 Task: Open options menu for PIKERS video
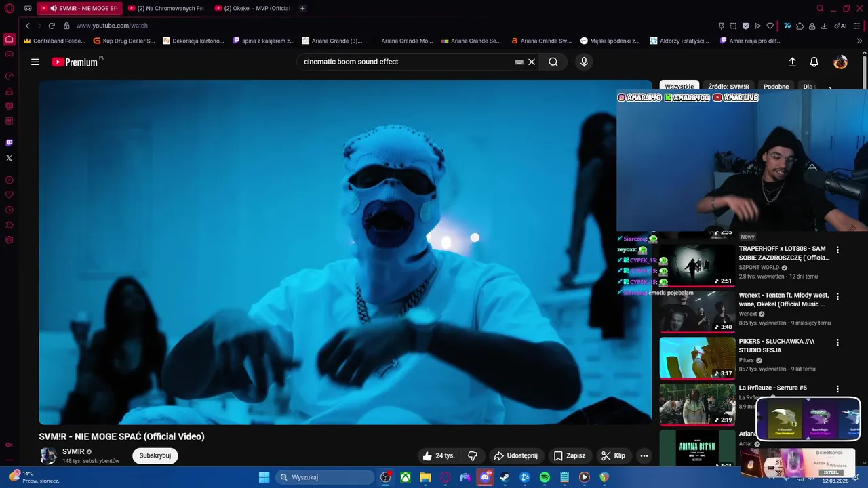pyautogui.click(x=837, y=342)
